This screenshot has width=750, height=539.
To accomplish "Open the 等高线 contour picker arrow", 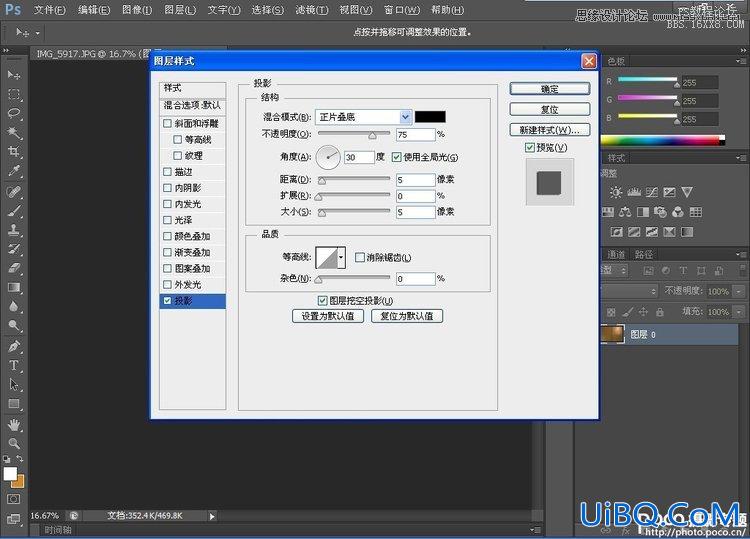I will click(341, 257).
